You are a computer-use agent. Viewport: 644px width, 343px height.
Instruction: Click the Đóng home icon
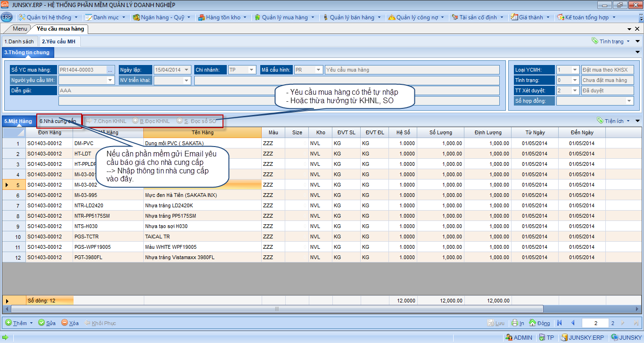coord(533,323)
